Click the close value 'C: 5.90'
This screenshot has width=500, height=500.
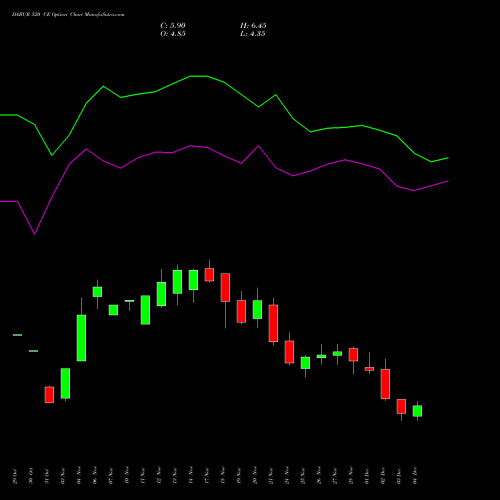(x=173, y=26)
